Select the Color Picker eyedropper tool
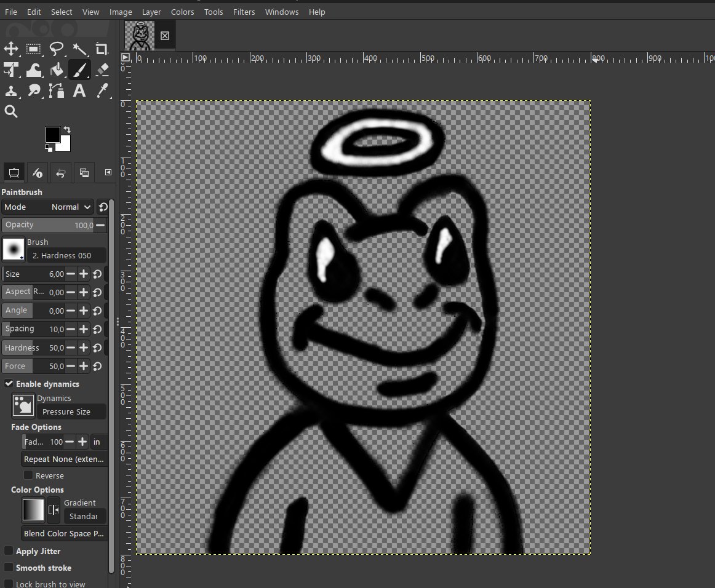The image size is (715, 588). (102, 90)
